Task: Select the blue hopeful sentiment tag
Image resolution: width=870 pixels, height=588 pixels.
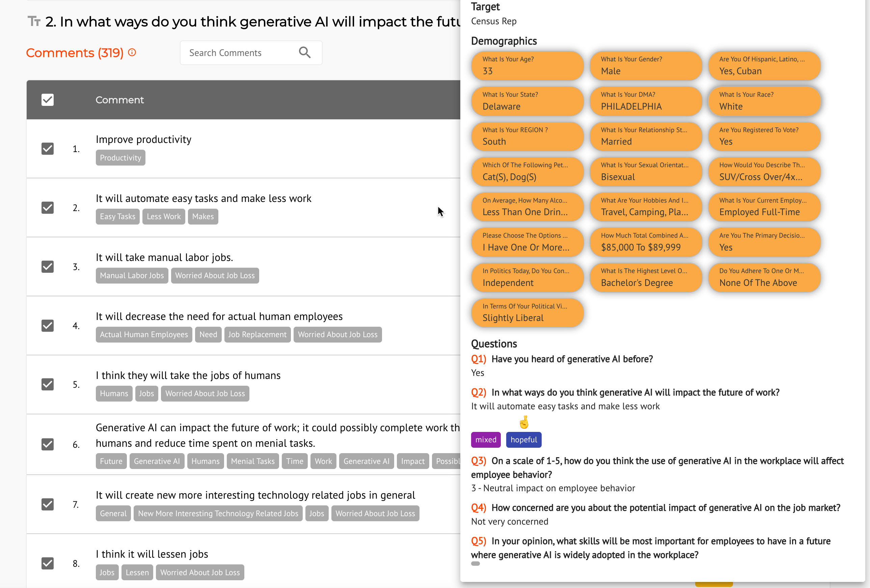Action: point(523,440)
